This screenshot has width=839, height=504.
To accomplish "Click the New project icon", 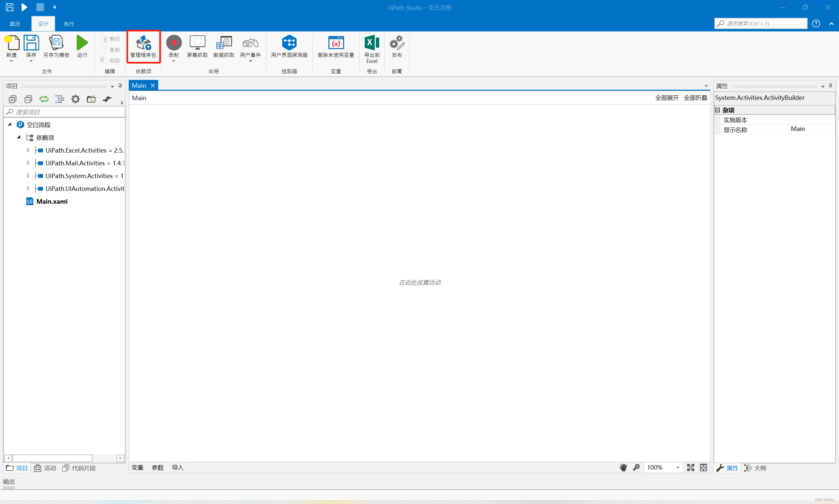I will [12, 43].
